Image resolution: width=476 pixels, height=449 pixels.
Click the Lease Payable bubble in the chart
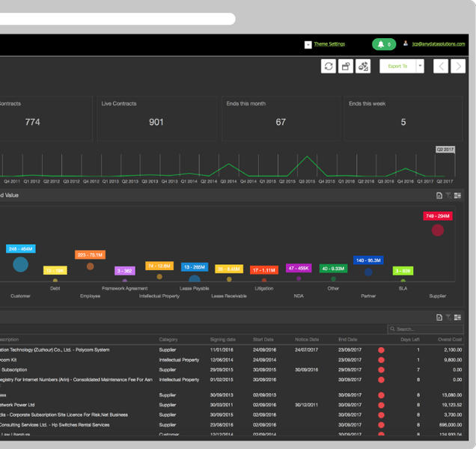(195, 278)
